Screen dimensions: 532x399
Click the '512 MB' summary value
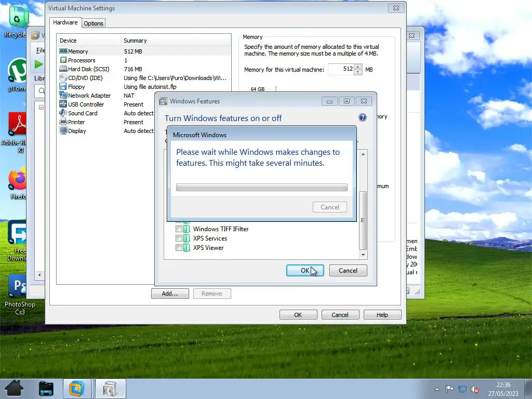click(133, 51)
